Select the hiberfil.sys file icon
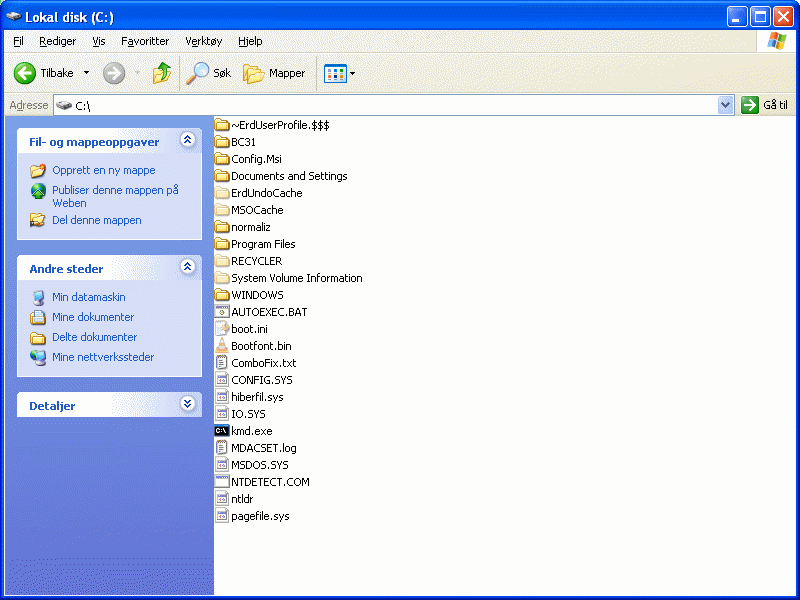The image size is (800, 600). [222, 397]
